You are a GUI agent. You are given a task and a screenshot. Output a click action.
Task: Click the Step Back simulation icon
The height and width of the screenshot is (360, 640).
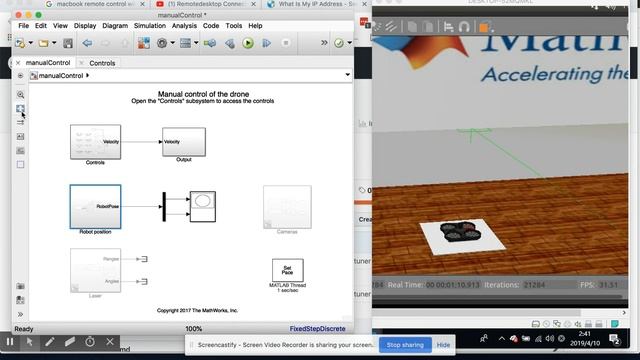pyautogui.click(x=230, y=43)
